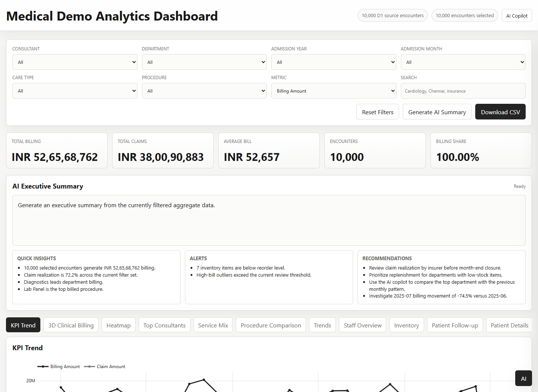
Task: Open the Inventory tab
Action: click(x=406, y=325)
